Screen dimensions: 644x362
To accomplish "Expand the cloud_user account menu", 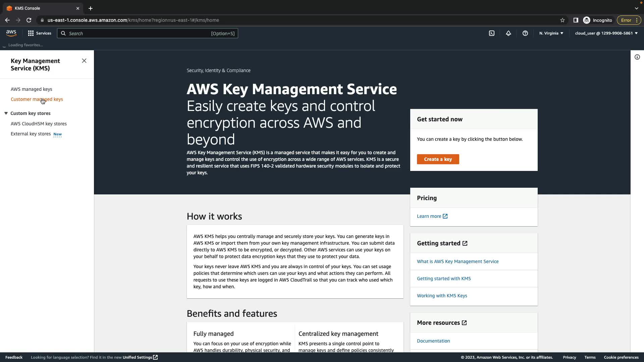I will (606, 33).
